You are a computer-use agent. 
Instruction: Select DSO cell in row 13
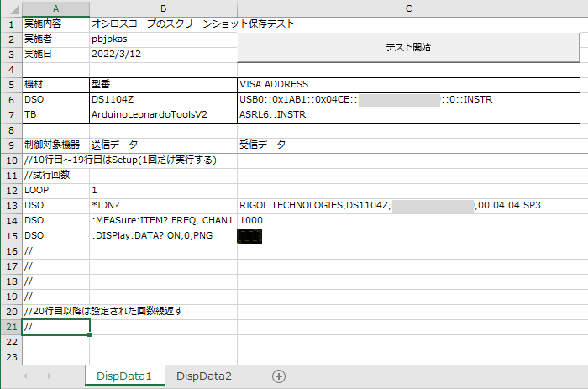tap(56, 206)
